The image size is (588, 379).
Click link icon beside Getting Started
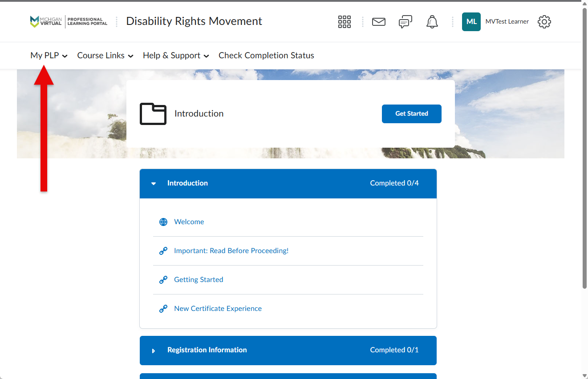[x=163, y=280]
